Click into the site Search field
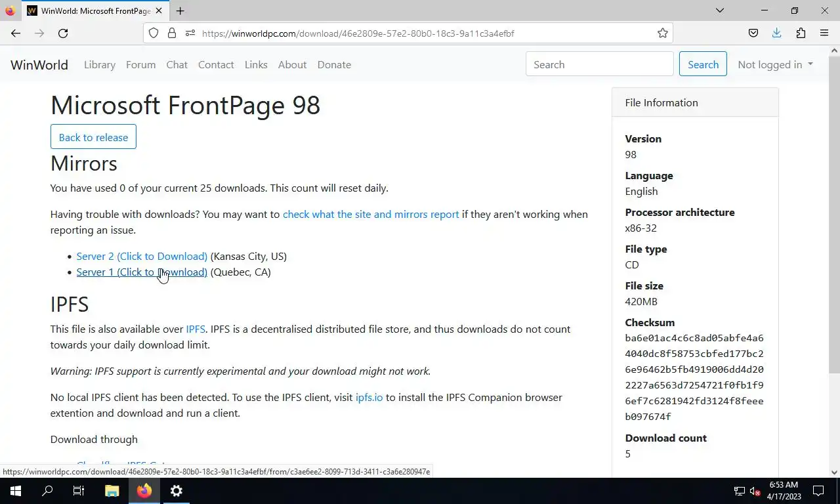The image size is (840, 504). point(600,64)
